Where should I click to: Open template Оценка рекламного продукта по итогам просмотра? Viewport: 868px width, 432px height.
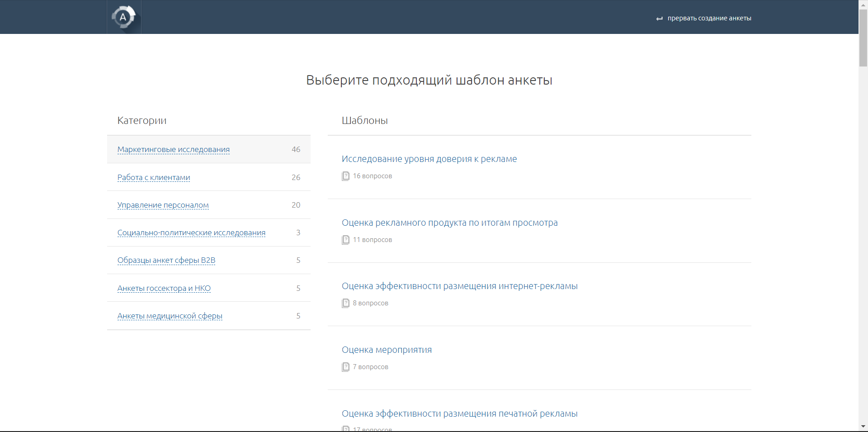(449, 223)
